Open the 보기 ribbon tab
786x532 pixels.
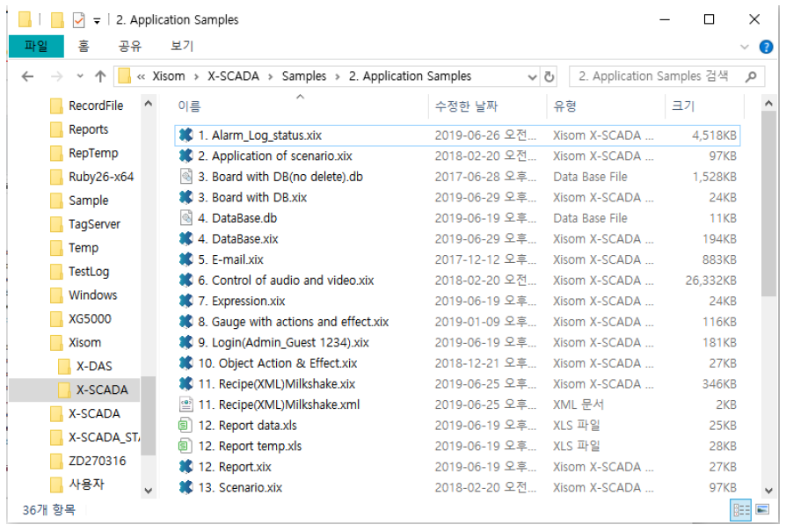[182, 46]
